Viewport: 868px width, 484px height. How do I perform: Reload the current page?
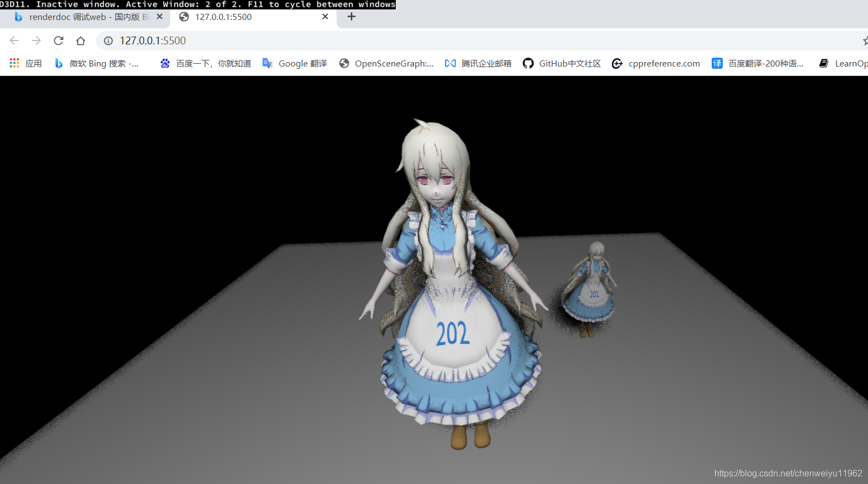[x=58, y=40]
